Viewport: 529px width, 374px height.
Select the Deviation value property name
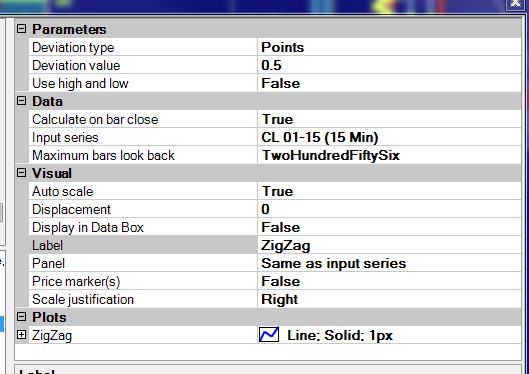click(76, 65)
